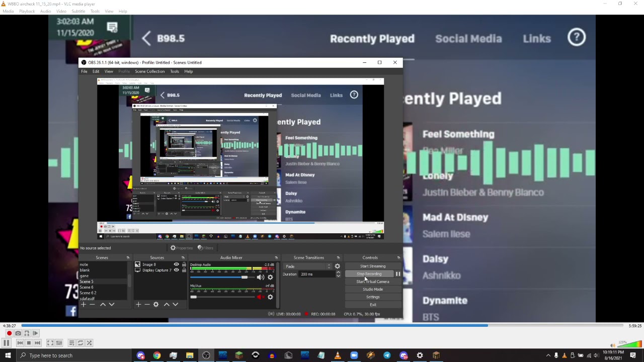
Task: Open the Fade transition dropdown
Action: (308, 266)
